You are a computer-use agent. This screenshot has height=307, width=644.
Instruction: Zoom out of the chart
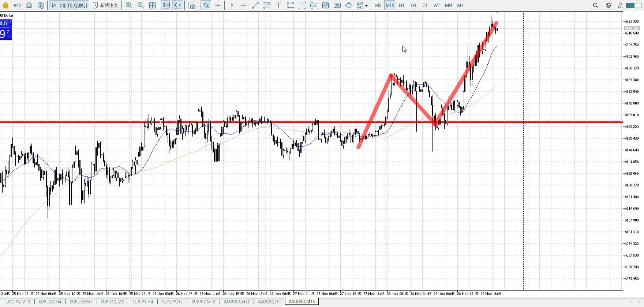click(141, 5)
